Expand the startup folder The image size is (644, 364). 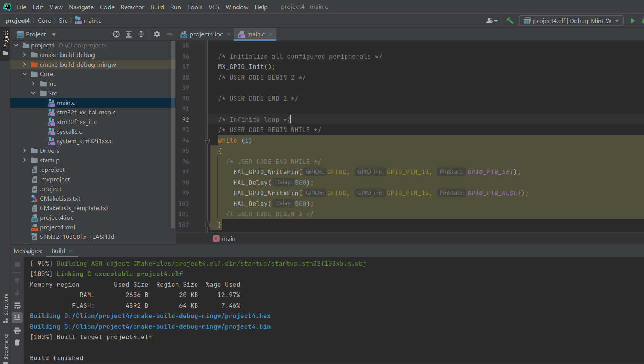pos(25,160)
